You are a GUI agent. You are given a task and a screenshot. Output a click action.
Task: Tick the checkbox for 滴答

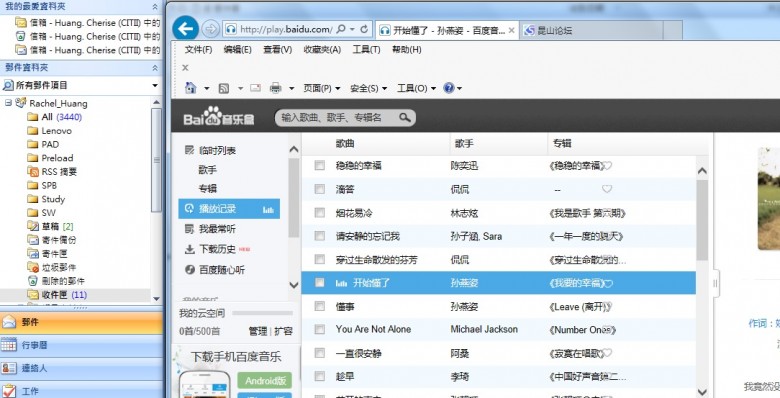point(320,189)
